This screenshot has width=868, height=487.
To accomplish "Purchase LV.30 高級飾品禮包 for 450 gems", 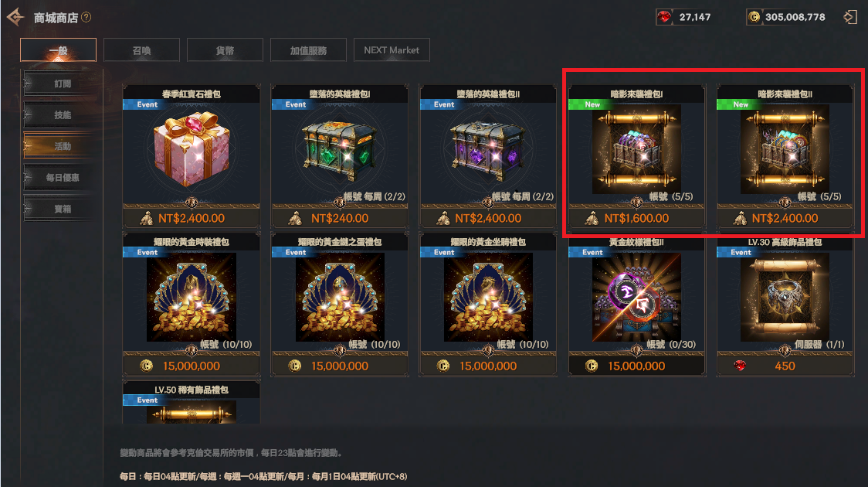I will (785, 366).
